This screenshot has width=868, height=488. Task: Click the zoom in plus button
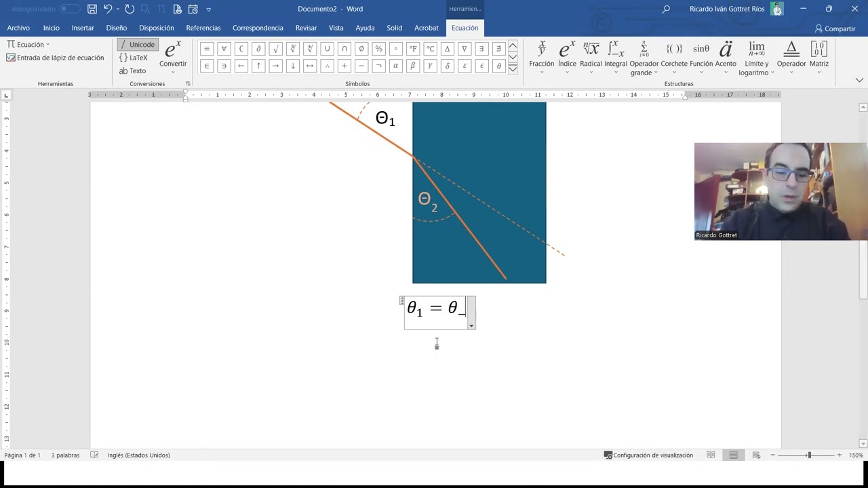839,455
